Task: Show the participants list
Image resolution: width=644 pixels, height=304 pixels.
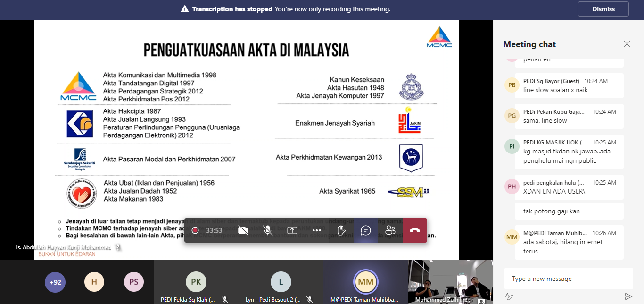Action: tap(390, 230)
